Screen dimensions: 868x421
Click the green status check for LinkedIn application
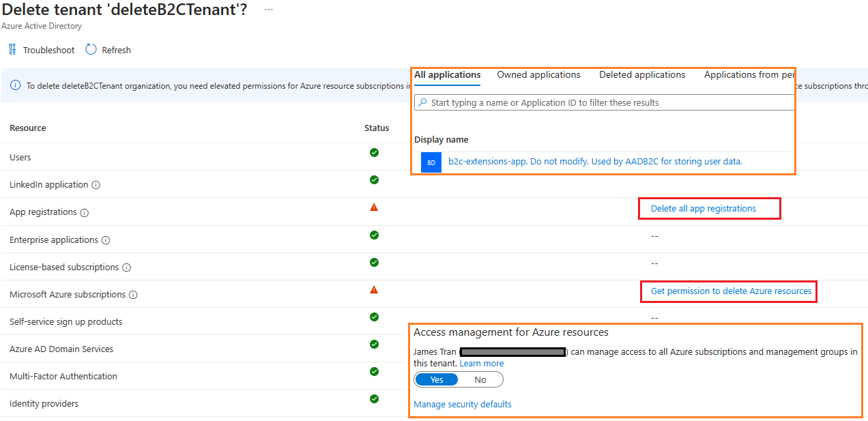coord(374,179)
